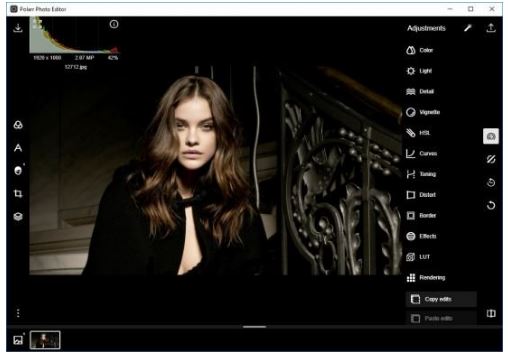Image resolution: width=508 pixels, height=360 pixels.
Task: Click the undo circular arrow icon
Action: click(x=491, y=205)
